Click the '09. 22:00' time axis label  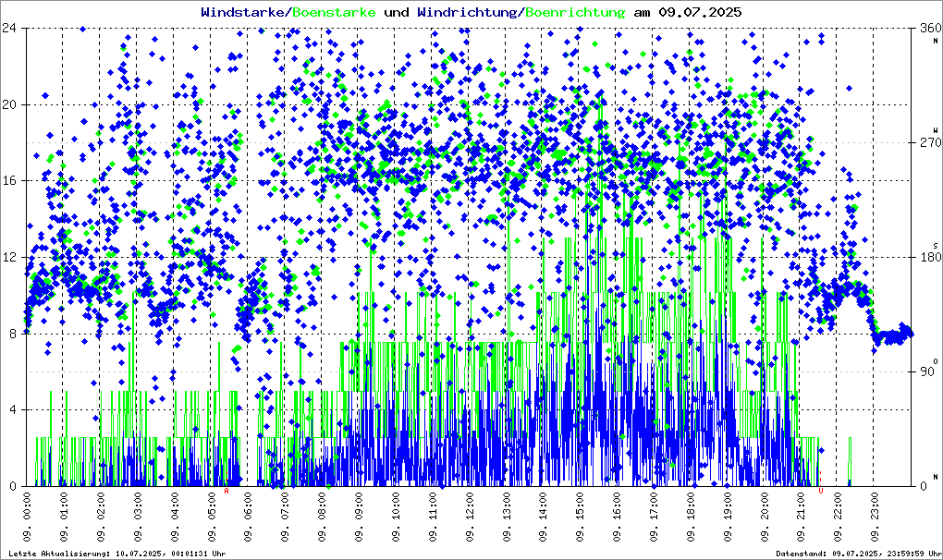(838, 517)
